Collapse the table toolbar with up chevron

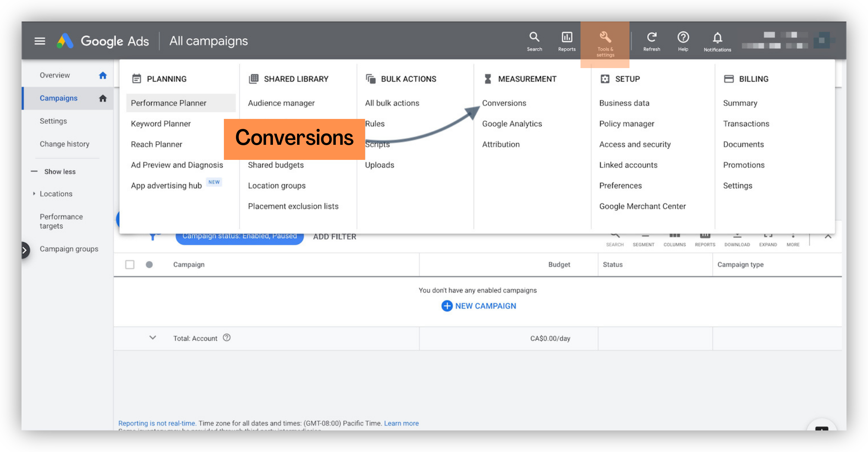click(828, 236)
